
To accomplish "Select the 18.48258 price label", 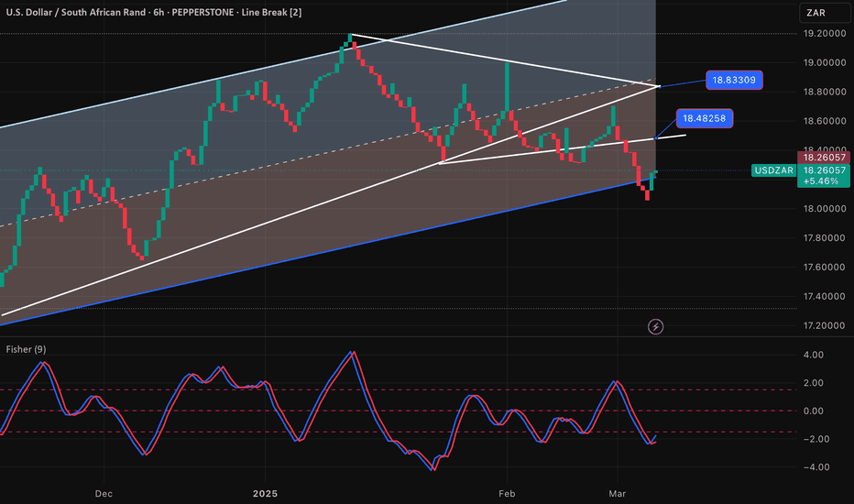I will point(705,118).
